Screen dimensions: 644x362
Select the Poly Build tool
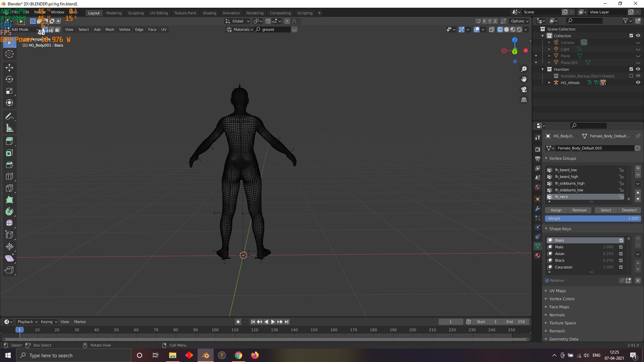[x=9, y=200]
